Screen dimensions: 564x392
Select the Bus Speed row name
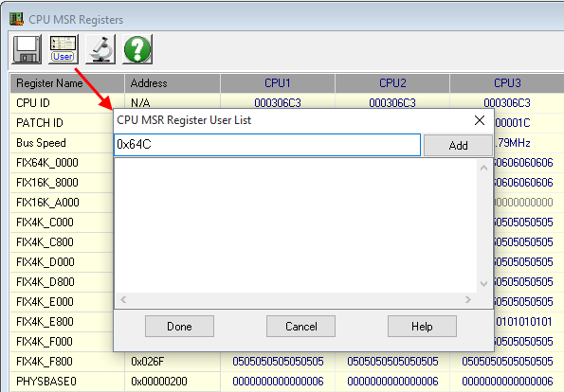point(41,143)
